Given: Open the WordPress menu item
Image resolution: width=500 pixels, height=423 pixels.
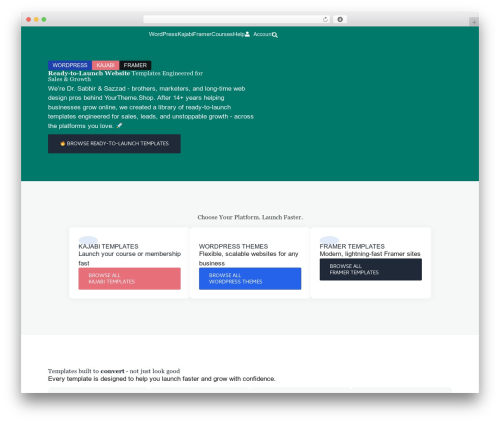Looking at the screenshot, I should (x=163, y=34).
